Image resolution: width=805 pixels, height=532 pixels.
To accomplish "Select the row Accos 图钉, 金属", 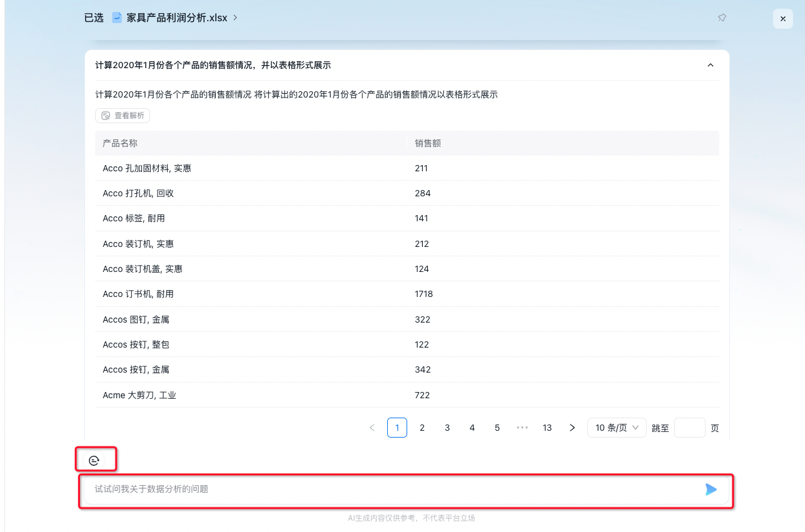I will 407,319.
